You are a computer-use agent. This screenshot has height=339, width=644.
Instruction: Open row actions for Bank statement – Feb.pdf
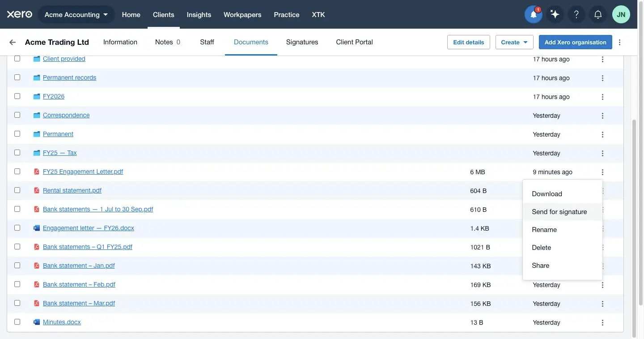pos(603,285)
